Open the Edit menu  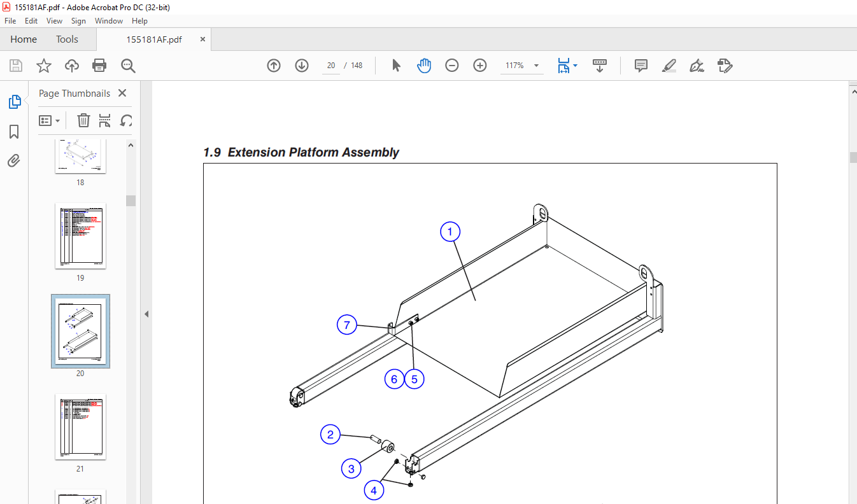(x=31, y=21)
